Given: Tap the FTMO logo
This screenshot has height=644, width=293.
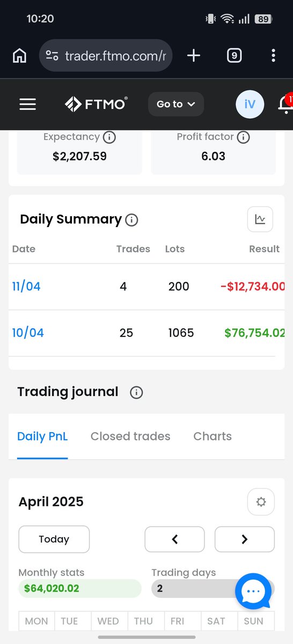Looking at the screenshot, I should (x=96, y=104).
